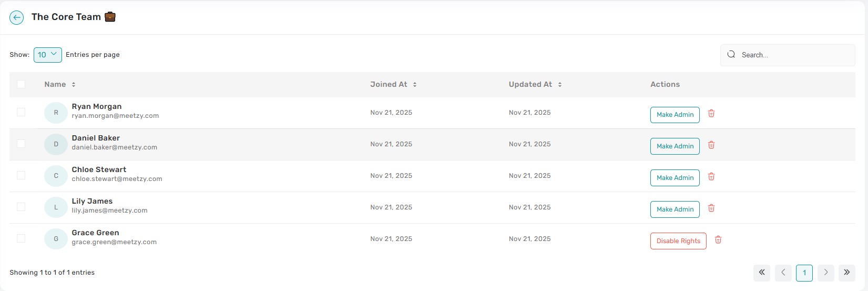Check the box for Ryan Morgan's row
This screenshot has width=868, height=291.
pos(21,112)
